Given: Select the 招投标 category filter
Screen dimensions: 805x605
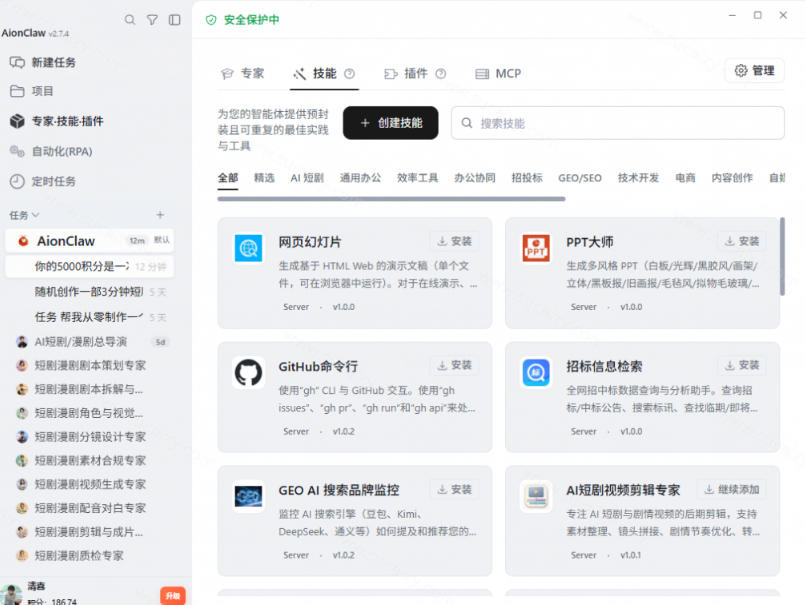Looking at the screenshot, I should [x=527, y=178].
